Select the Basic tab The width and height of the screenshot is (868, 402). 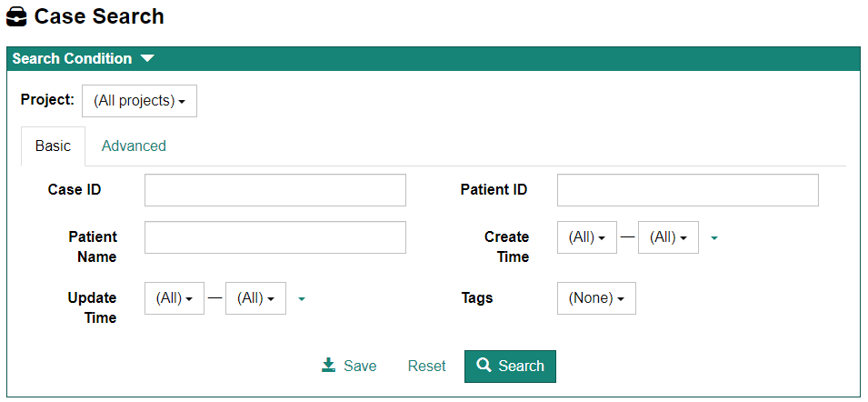click(53, 146)
